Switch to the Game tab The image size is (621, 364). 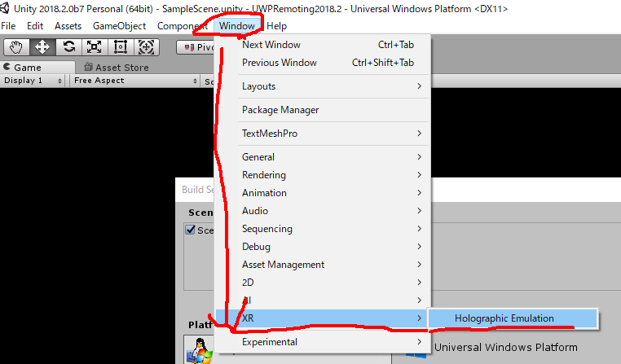pyautogui.click(x=37, y=68)
